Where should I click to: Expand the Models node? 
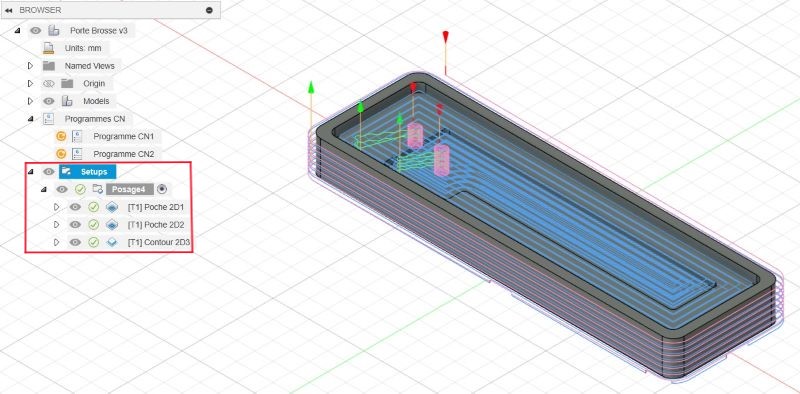pyautogui.click(x=30, y=101)
